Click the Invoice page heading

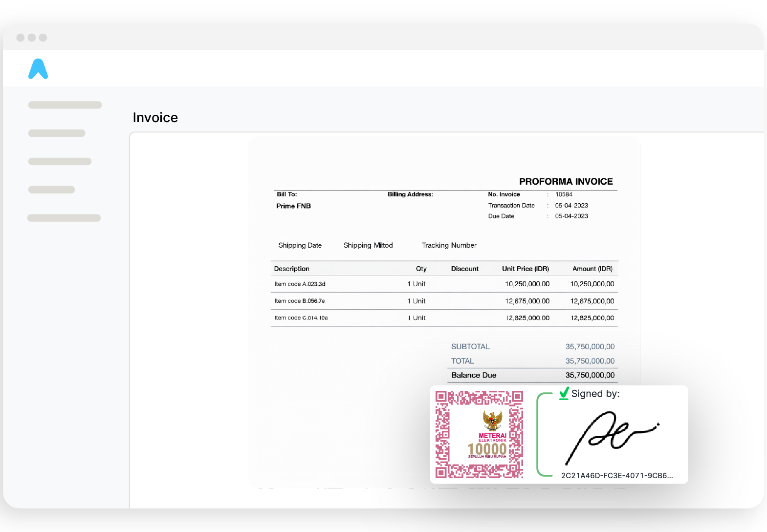[x=155, y=118]
